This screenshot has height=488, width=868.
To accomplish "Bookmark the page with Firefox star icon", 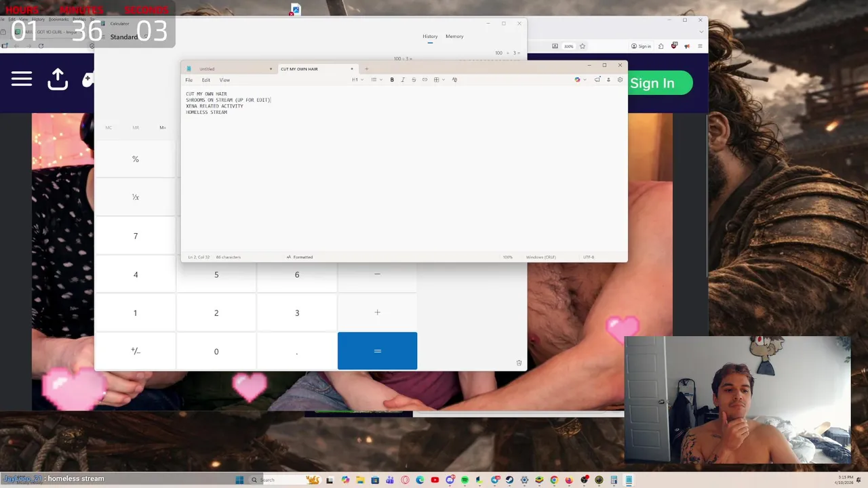I will point(582,46).
